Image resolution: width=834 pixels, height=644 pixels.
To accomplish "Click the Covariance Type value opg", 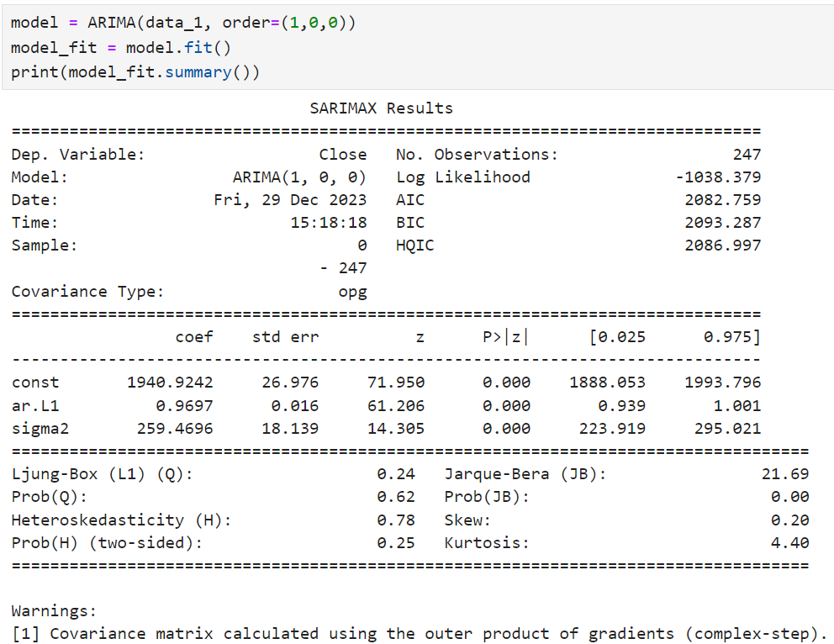I will 352,292.
